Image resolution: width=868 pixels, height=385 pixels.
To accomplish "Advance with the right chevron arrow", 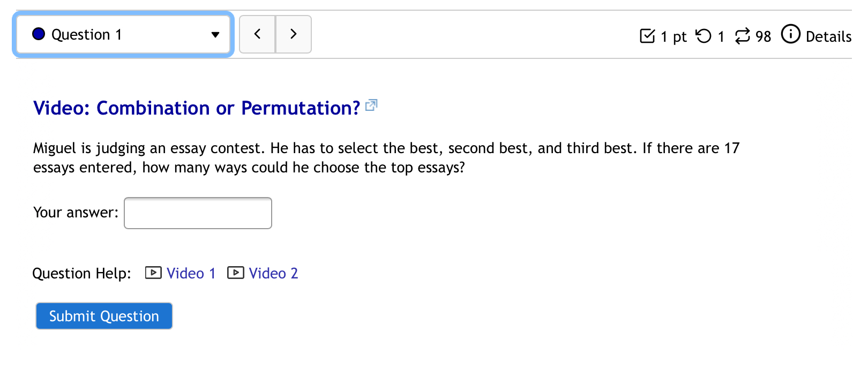I will pos(293,34).
